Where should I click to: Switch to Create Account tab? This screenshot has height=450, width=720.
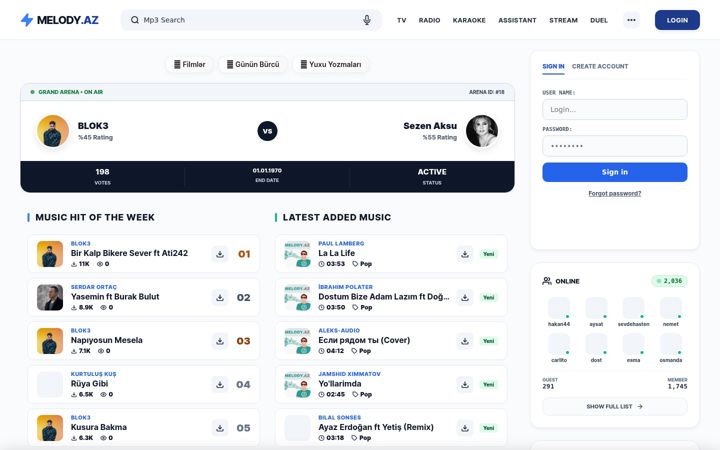(x=600, y=66)
